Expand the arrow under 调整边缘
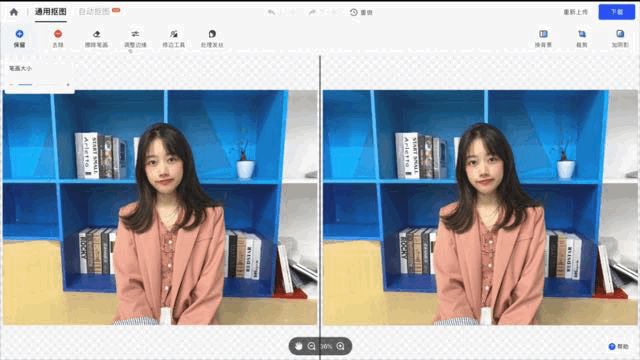 click(131, 51)
